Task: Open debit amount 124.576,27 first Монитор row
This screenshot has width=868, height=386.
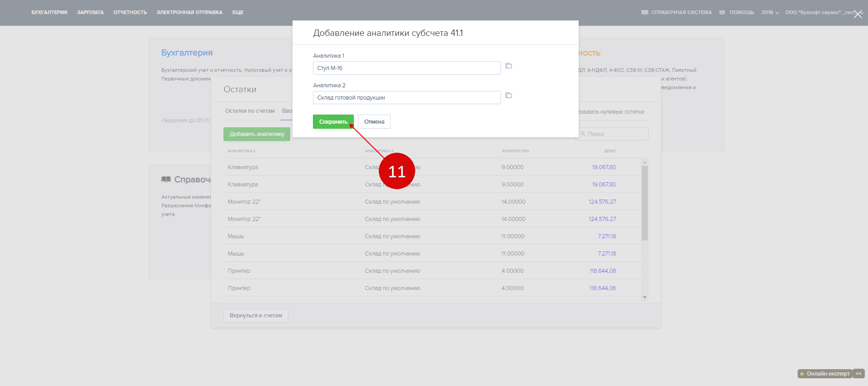Action: 602,201
